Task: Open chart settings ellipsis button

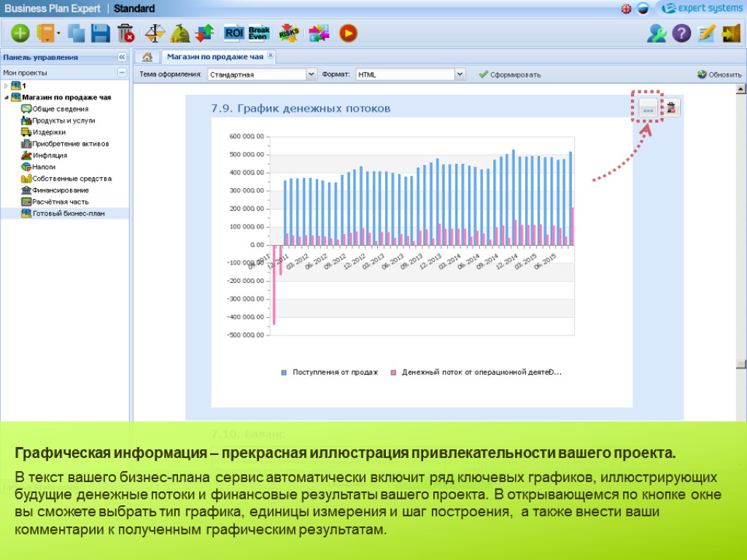Action: [648, 108]
